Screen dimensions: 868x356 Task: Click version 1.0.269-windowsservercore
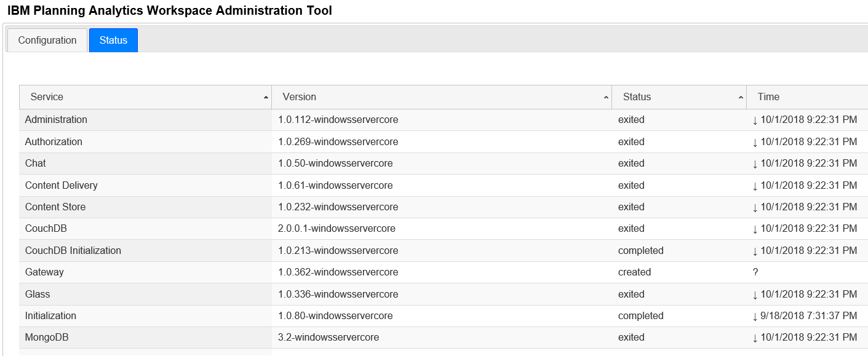(338, 142)
